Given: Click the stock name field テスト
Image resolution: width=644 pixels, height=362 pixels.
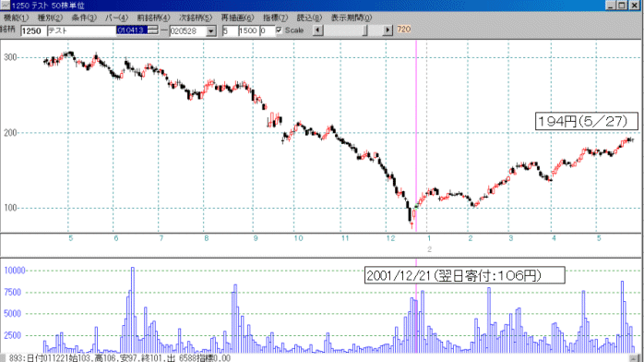Looking at the screenshot, I should (x=82, y=31).
